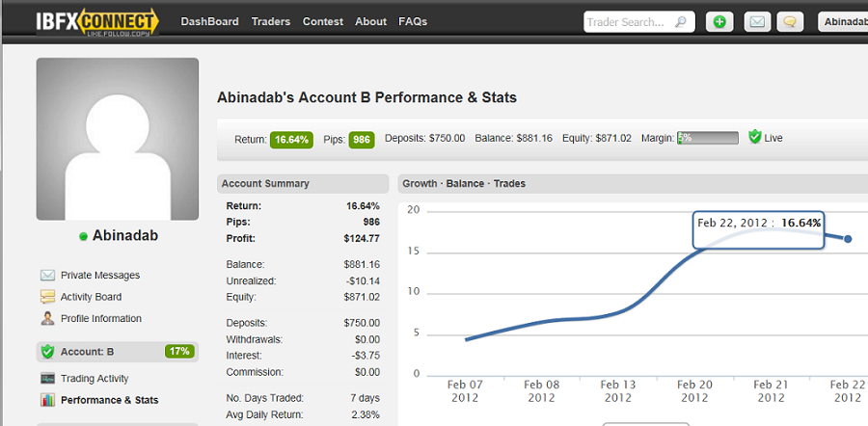Open the FAQs link in navbar
868x426 pixels.
(x=413, y=21)
